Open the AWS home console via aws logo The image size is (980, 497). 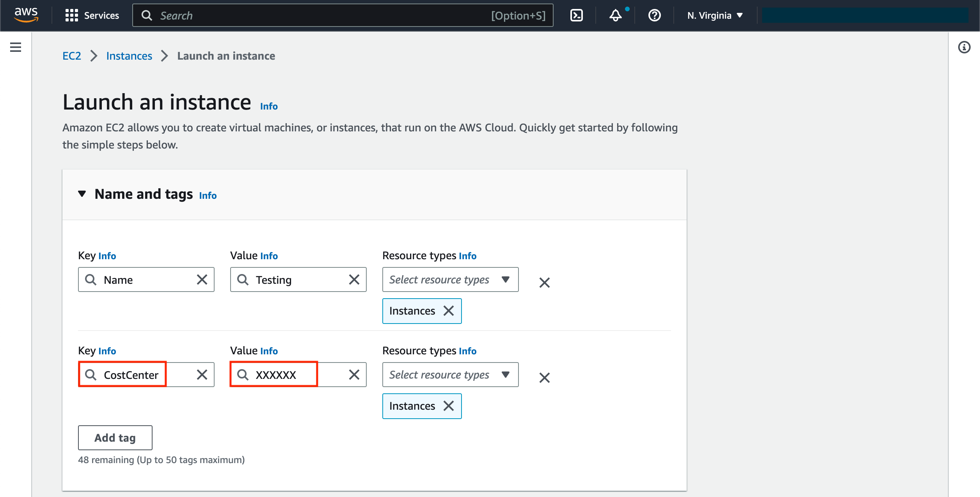[25, 15]
